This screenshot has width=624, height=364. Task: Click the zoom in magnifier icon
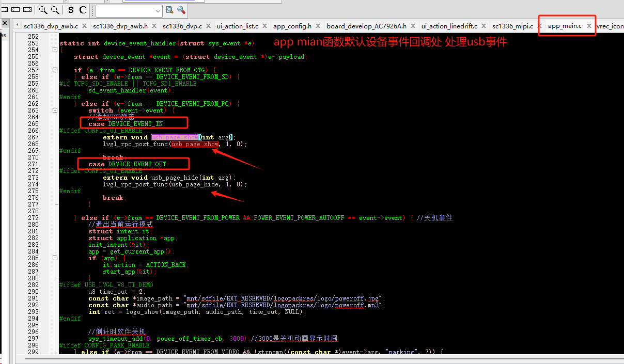pyautogui.click(x=43, y=10)
